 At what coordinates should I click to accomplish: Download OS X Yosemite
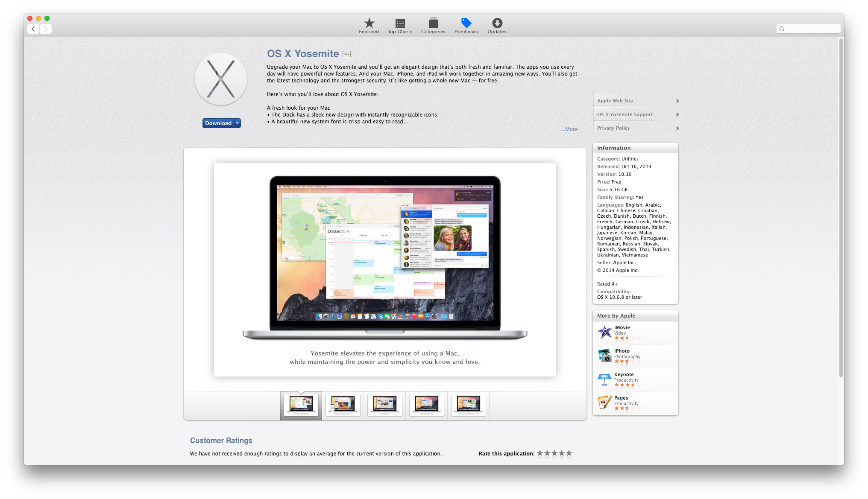218,123
